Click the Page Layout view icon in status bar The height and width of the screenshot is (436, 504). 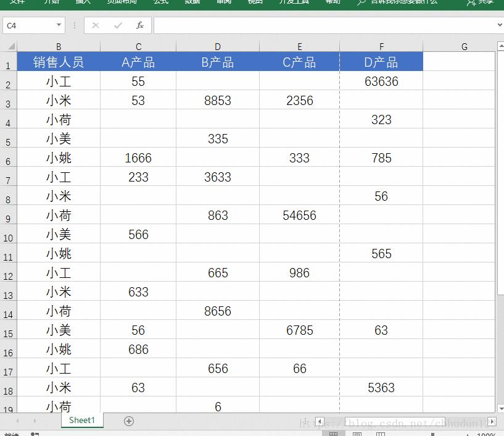pyautogui.click(x=357, y=435)
